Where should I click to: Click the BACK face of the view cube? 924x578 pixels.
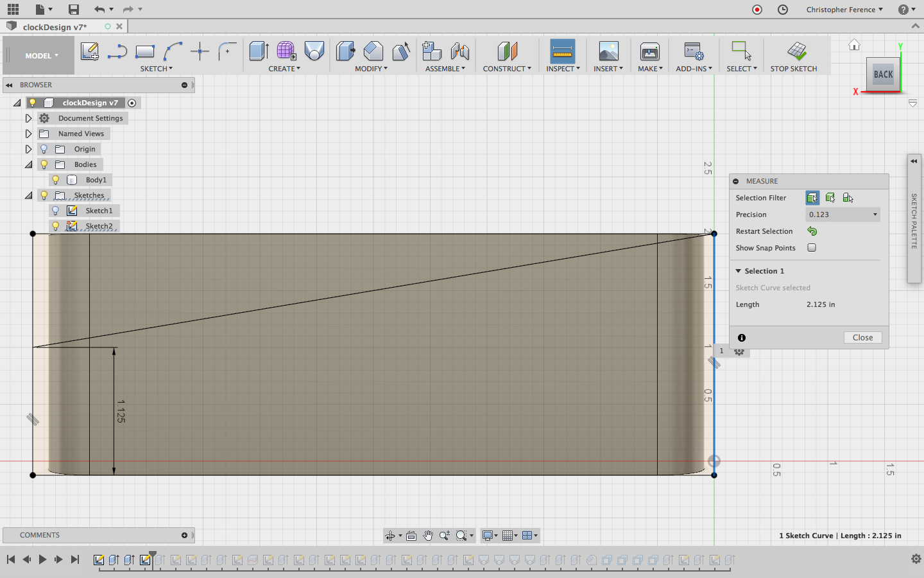(884, 74)
